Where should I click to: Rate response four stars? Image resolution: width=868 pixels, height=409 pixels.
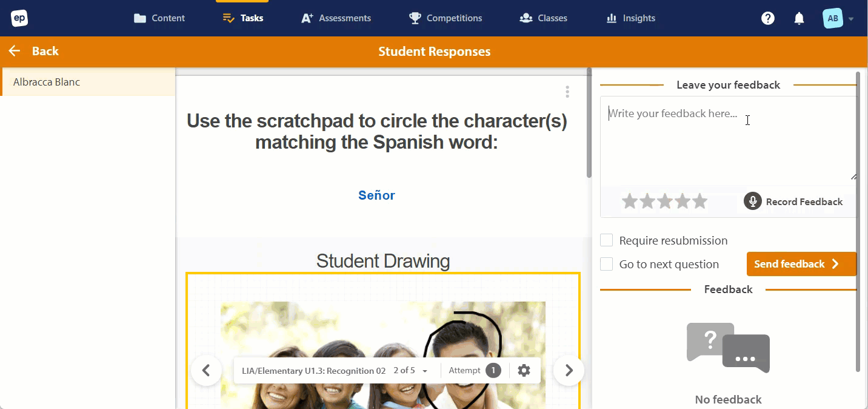point(683,201)
